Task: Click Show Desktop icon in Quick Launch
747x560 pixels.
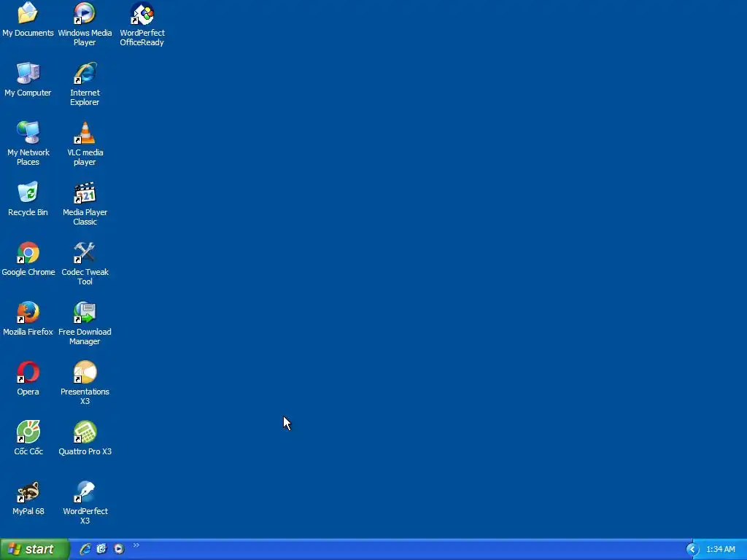Action: click(x=101, y=549)
